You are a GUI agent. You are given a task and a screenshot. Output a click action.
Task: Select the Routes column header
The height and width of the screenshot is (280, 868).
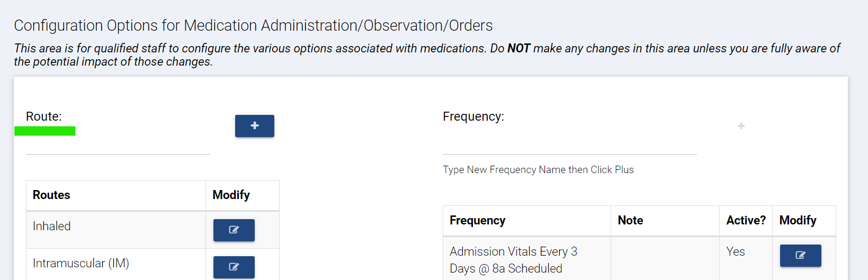point(51,195)
